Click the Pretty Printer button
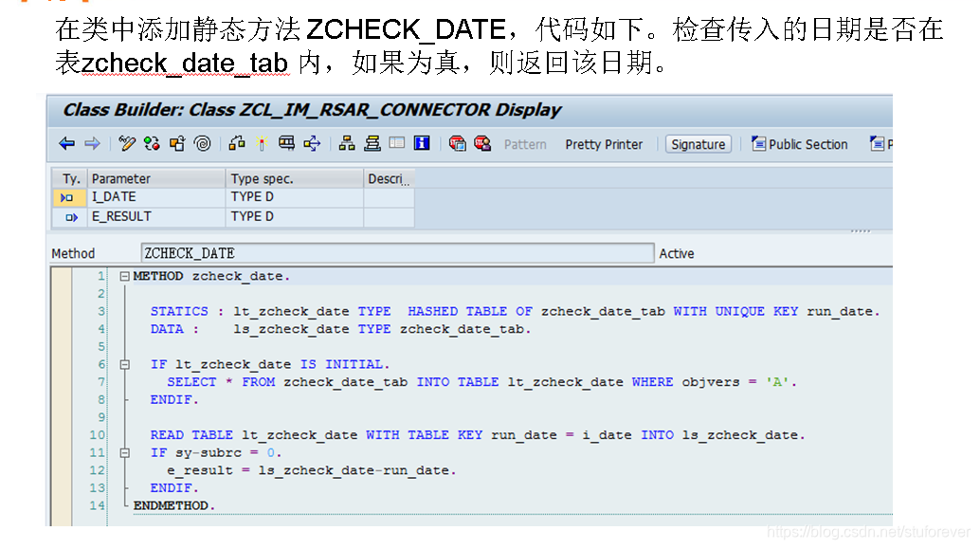Screen dimensions: 980x549 point(604,144)
